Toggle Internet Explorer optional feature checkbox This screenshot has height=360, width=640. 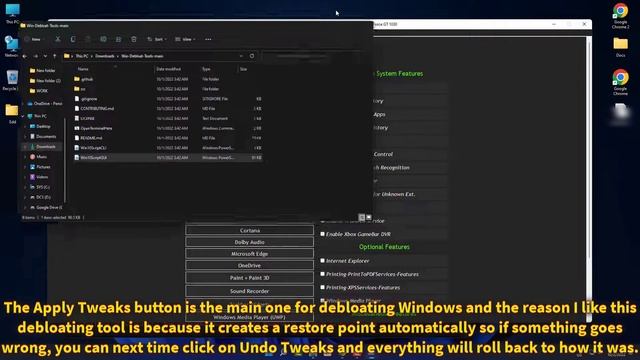coord(322,260)
